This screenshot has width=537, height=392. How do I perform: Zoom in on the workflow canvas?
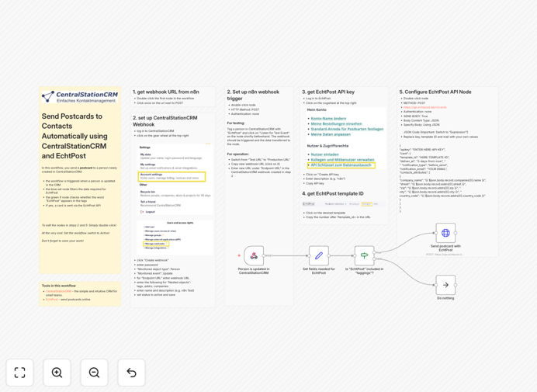click(57, 373)
